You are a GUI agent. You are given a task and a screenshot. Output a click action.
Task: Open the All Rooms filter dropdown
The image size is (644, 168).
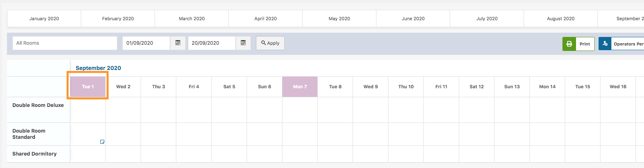65,43
